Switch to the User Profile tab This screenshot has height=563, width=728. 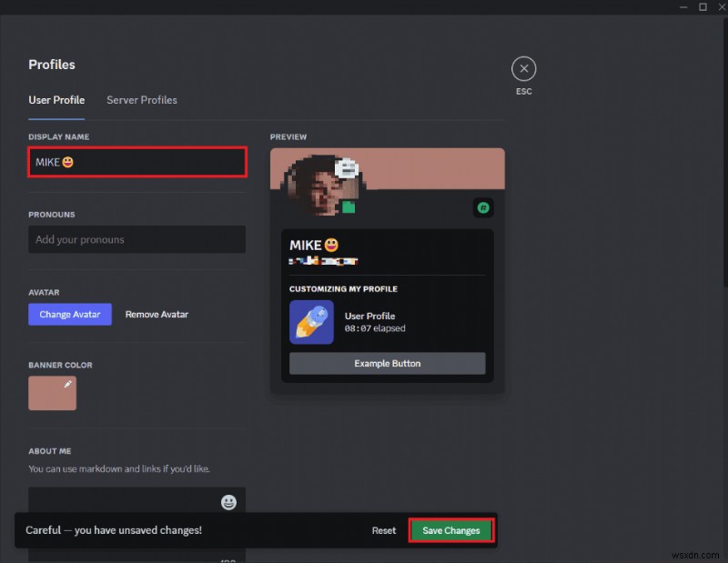56,100
